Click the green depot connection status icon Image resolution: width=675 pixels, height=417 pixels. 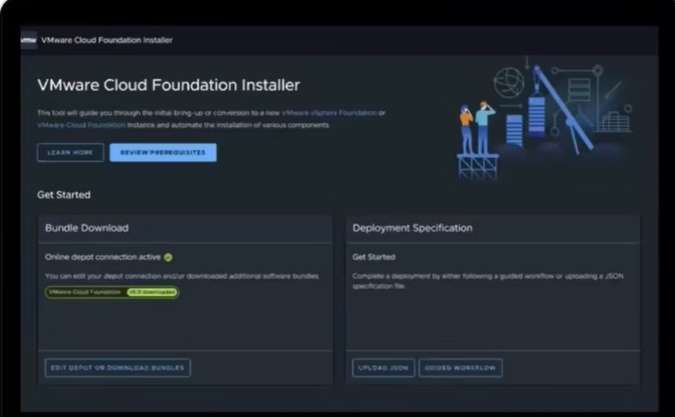pyautogui.click(x=168, y=257)
